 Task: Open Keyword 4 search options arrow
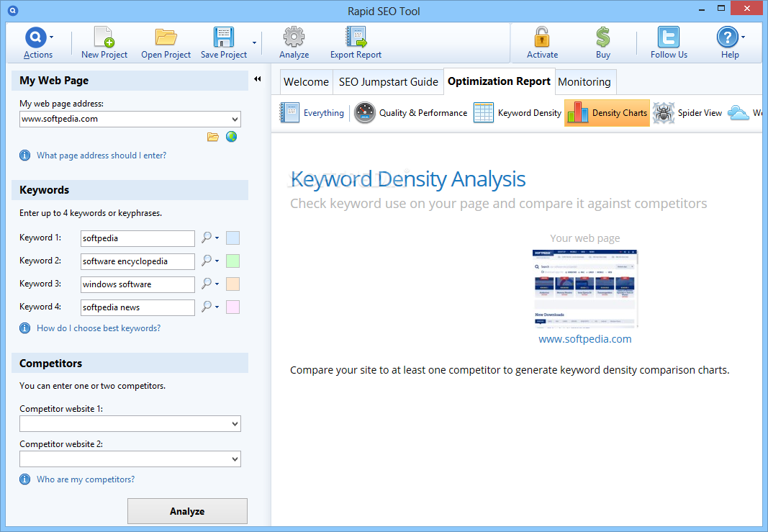coord(217,307)
